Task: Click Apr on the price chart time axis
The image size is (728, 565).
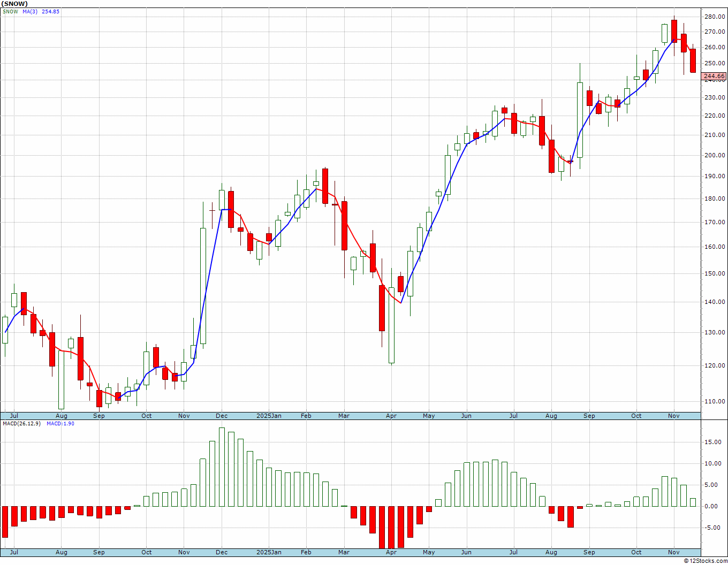Action: pos(391,416)
